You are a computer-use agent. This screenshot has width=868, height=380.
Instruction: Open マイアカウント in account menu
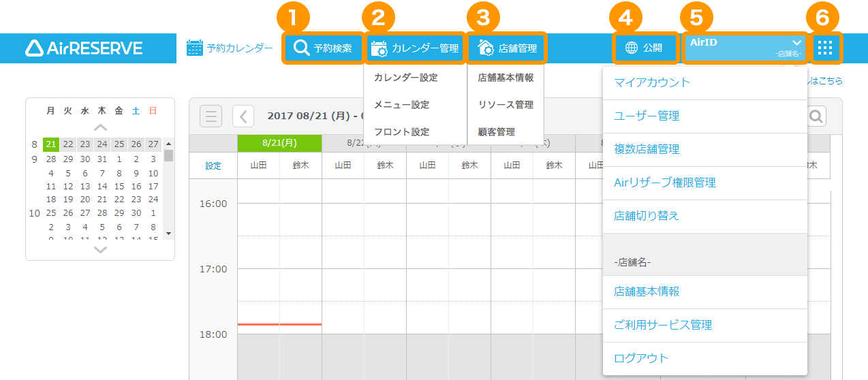705,82
